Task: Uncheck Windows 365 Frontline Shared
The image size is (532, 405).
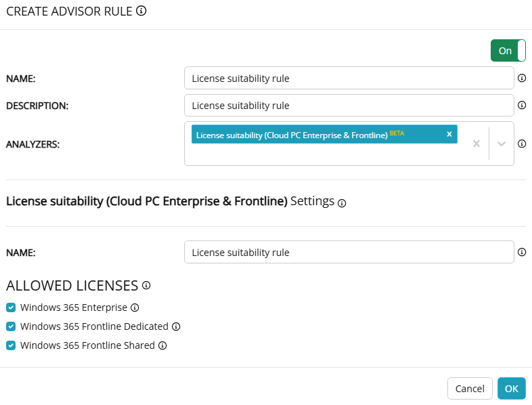Action: point(11,345)
